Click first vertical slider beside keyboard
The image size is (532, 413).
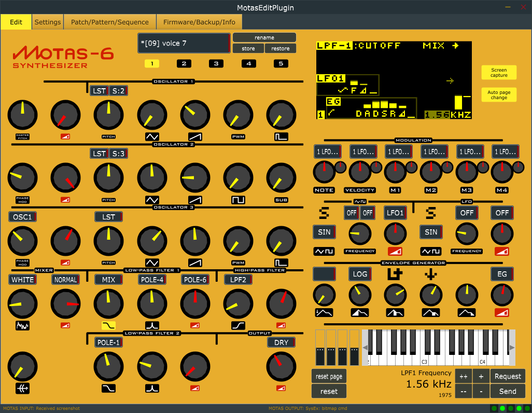pos(320,348)
